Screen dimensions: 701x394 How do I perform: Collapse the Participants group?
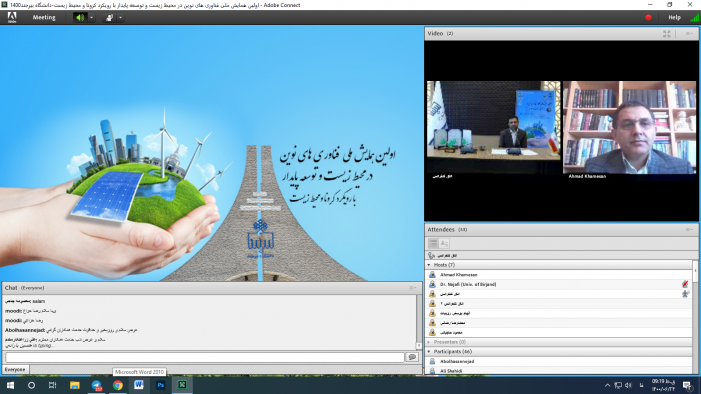(x=429, y=352)
